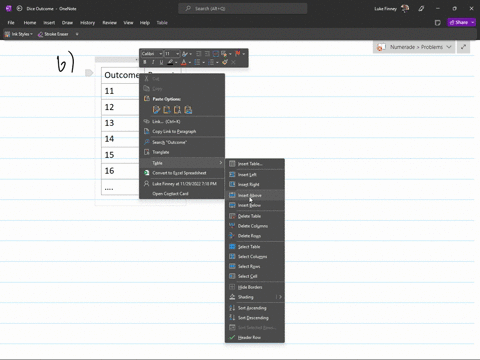Click the purple Share button

pyautogui.click(x=459, y=22)
